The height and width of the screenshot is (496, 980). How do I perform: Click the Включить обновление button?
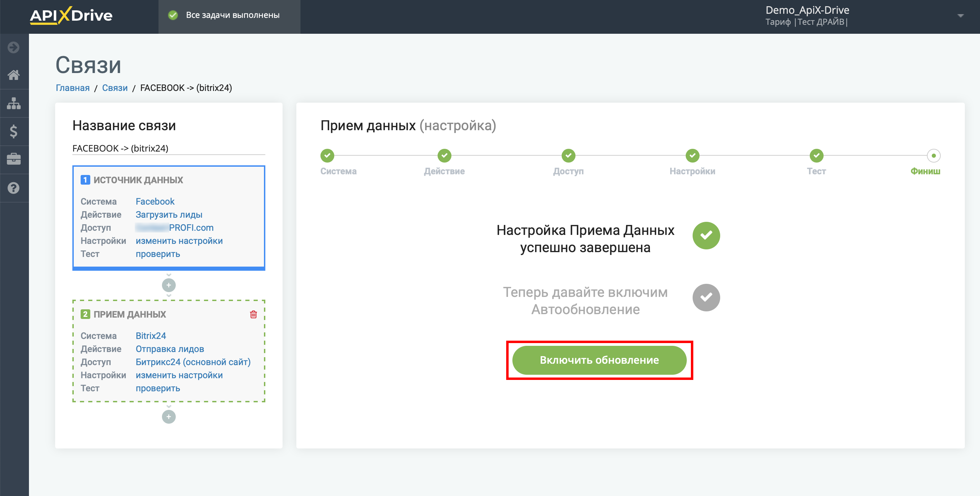599,360
